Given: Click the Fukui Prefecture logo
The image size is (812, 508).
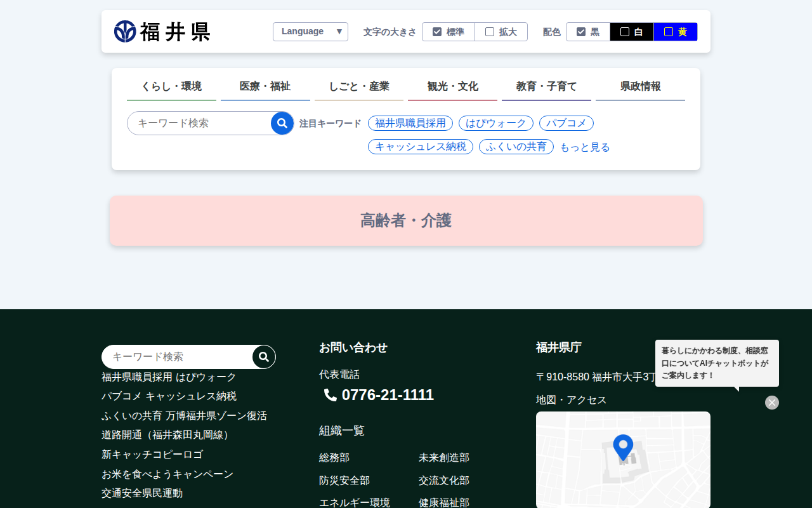Looking at the screenshot, I should [162, 32].
